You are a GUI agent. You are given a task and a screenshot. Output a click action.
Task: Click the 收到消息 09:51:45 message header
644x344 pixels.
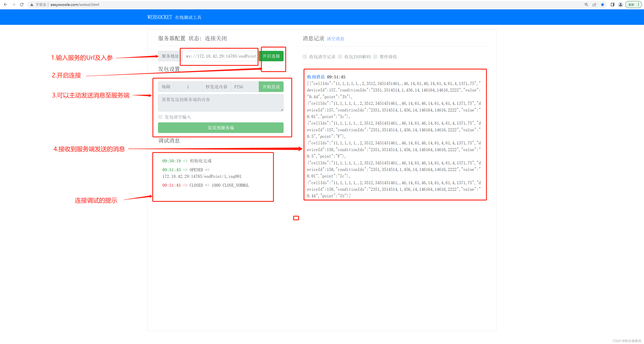(326, 77)
